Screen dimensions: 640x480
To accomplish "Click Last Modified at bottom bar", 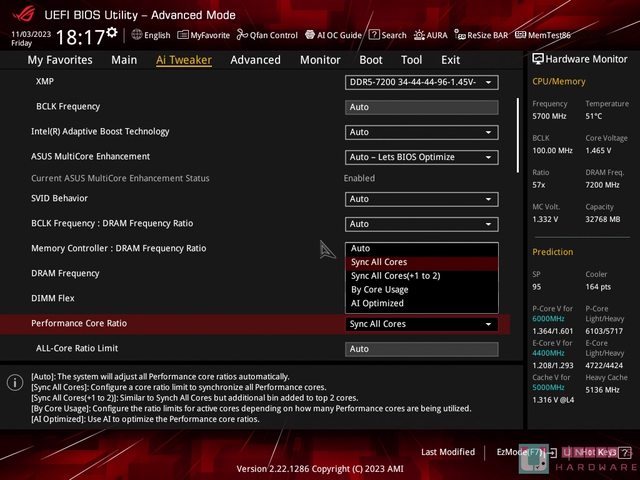I will point(448,452).
